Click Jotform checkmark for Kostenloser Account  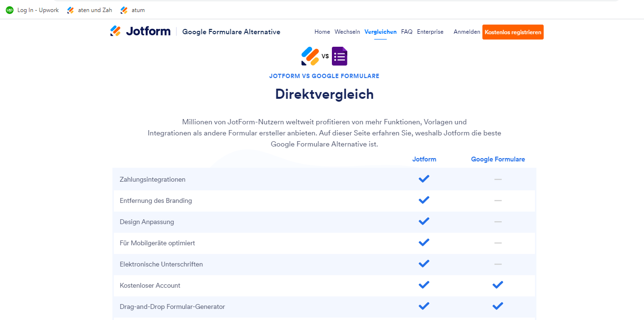click(x=424, y=285)
